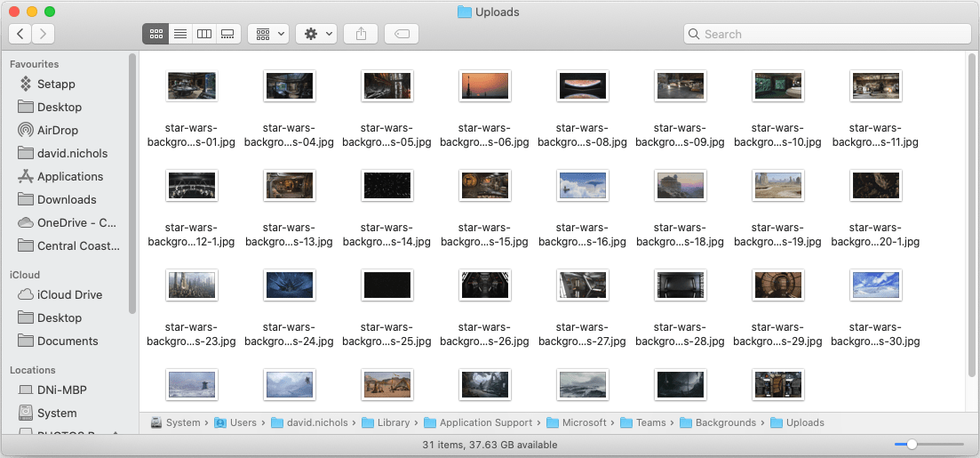Click the file name ending s-26.jpg
This screenshot has width=980, height=458.
point(485,334)
